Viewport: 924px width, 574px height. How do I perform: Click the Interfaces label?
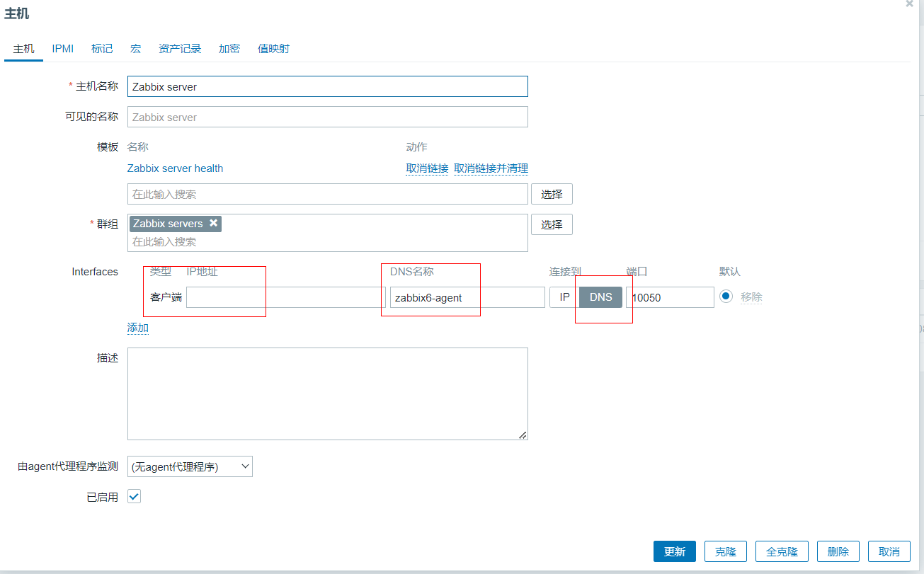(x=95, y=272)
